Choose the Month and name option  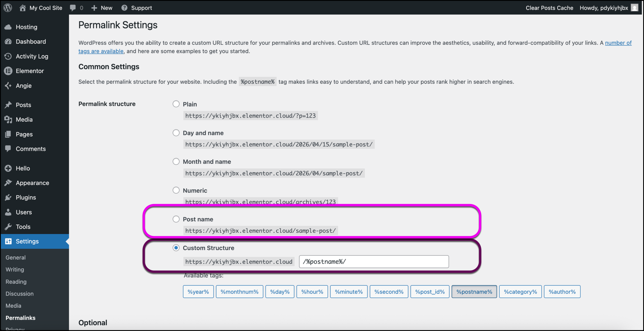pyautogui.click(x=176, y=162)
